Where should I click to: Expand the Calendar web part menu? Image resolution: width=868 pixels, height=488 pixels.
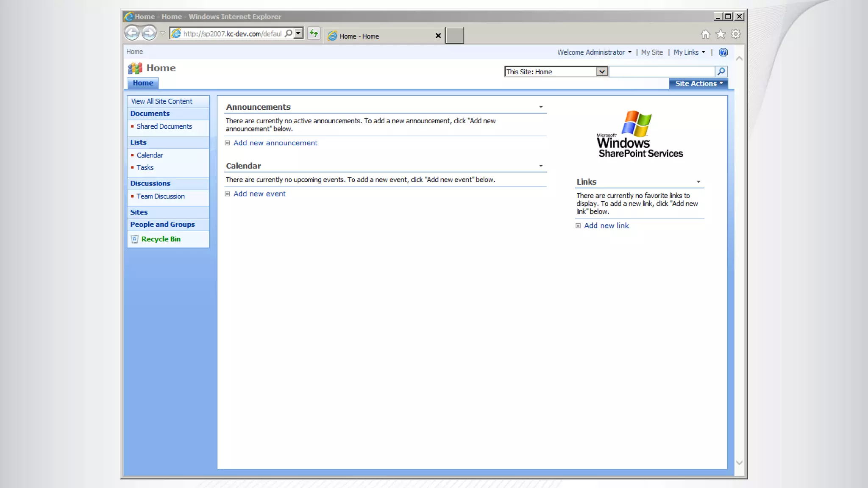coord(541,166)
